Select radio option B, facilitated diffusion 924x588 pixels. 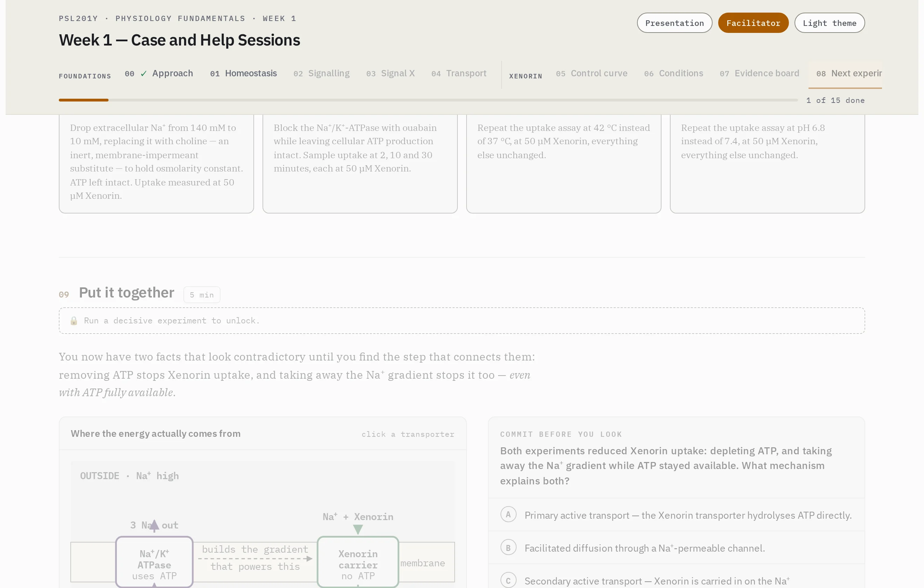click(x=509, y=548)
